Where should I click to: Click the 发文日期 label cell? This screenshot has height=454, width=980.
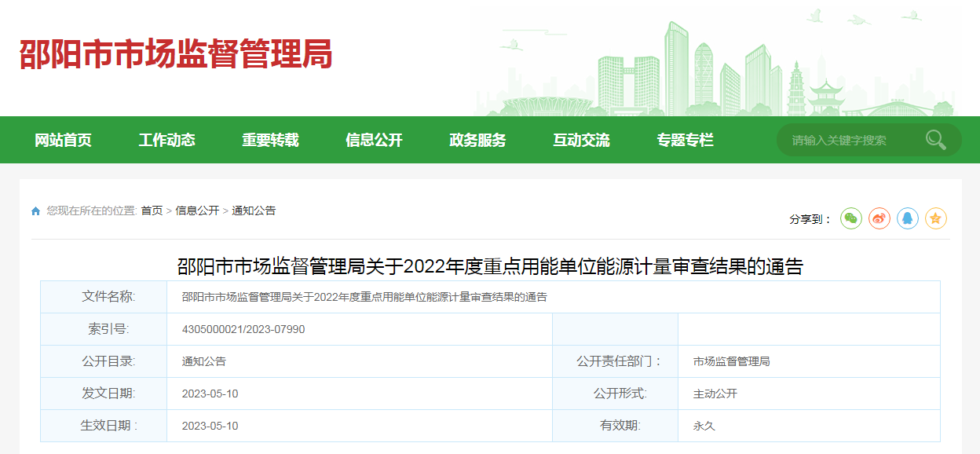(x=104, y=394)
